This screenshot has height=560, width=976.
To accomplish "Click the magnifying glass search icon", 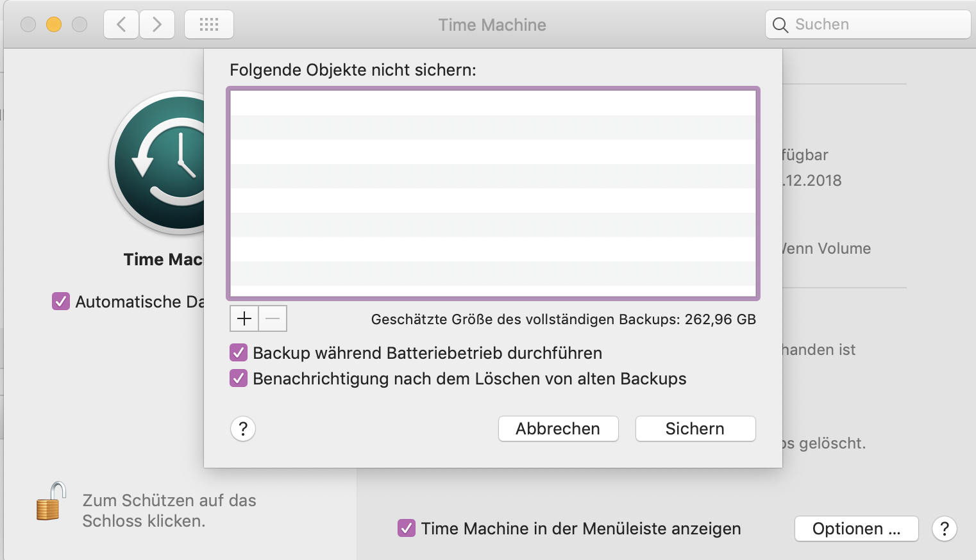I will [x=780, y=25].
